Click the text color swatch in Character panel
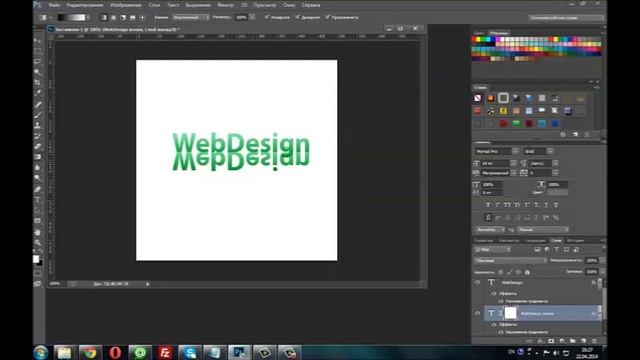 (557, 192)
